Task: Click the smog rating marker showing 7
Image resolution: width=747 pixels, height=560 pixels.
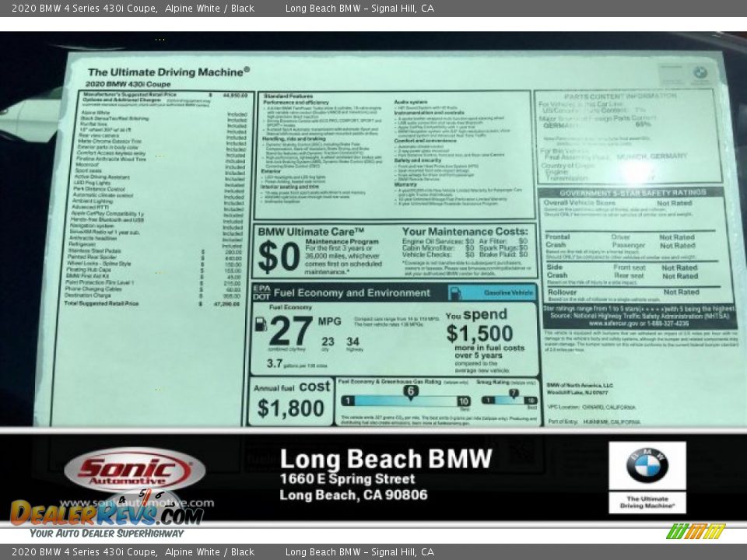Action: (x=513, y=394)
